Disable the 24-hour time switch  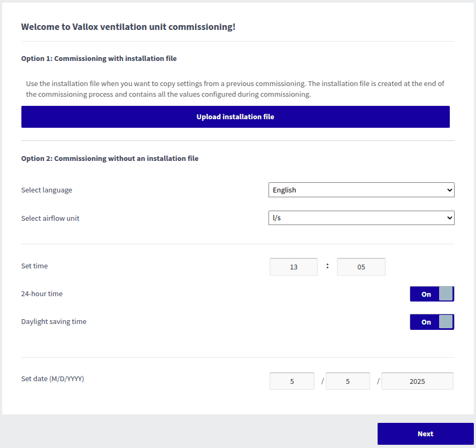click(x=432, y=294)
